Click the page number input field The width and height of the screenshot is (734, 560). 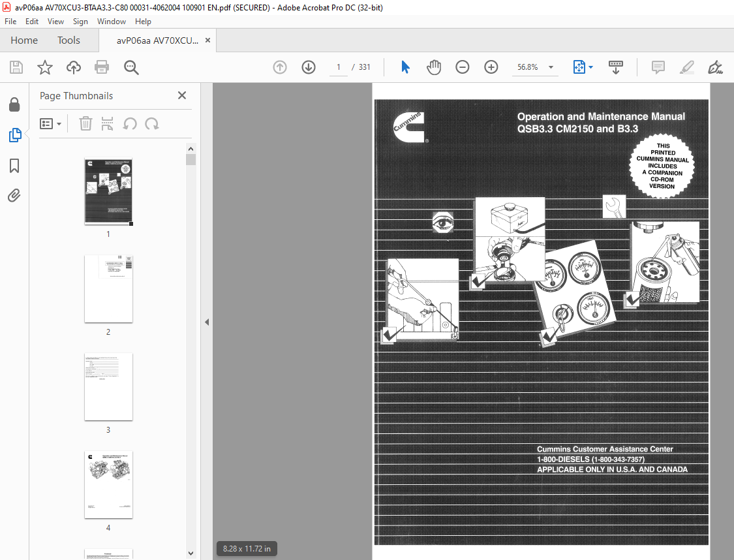339,67
